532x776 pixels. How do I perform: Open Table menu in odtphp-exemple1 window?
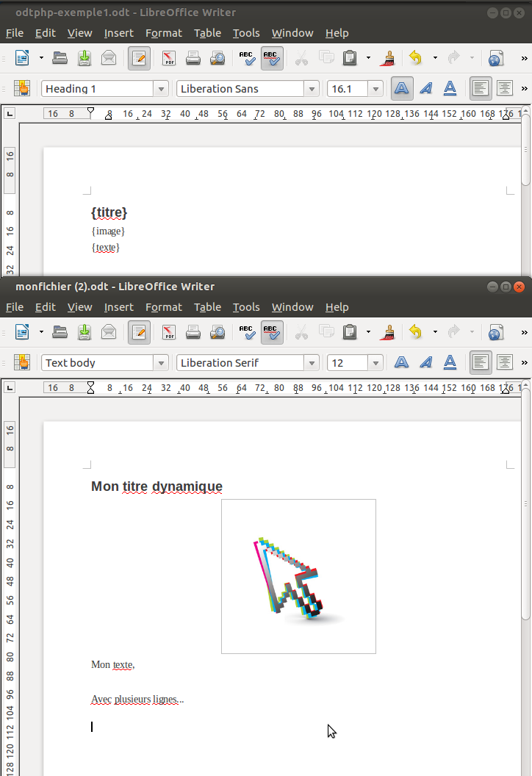(207, 33)
